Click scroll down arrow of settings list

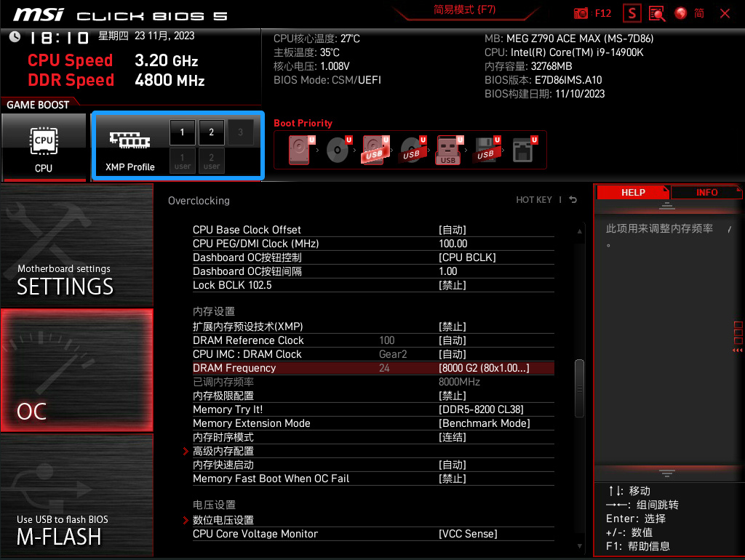pos(580,546)
